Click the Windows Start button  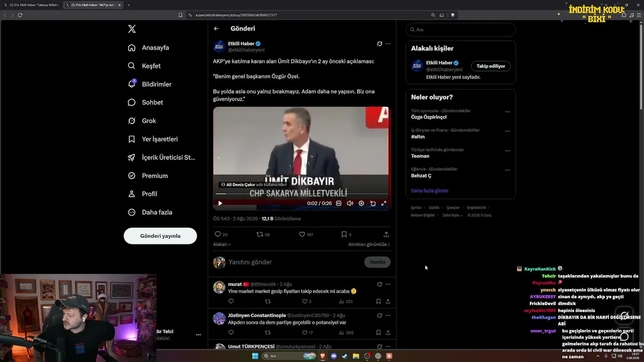(255, 356)
